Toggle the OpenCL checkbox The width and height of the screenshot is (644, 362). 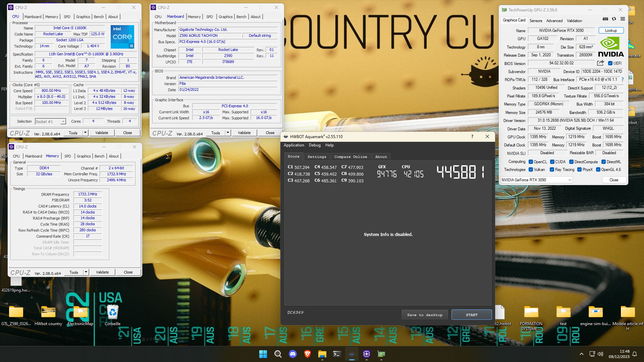(x=531, y=162)
